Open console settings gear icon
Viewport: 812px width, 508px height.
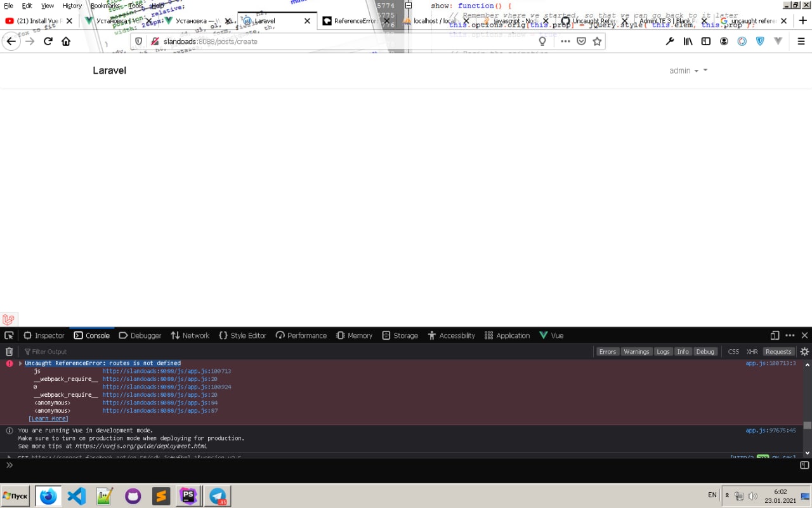804,352
